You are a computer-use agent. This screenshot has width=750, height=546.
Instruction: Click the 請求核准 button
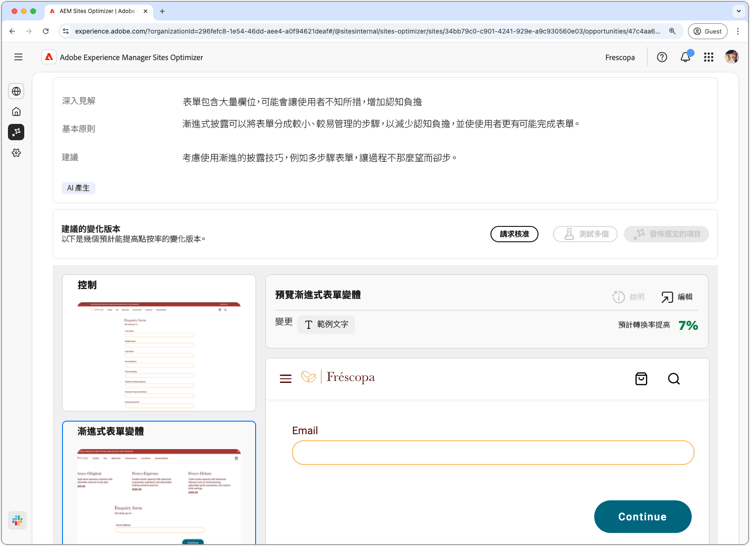coord(514,234)
